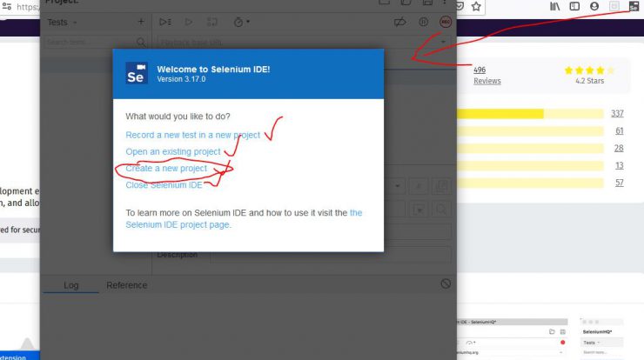Click the greyed extension icon beside account

coord(614,6)
